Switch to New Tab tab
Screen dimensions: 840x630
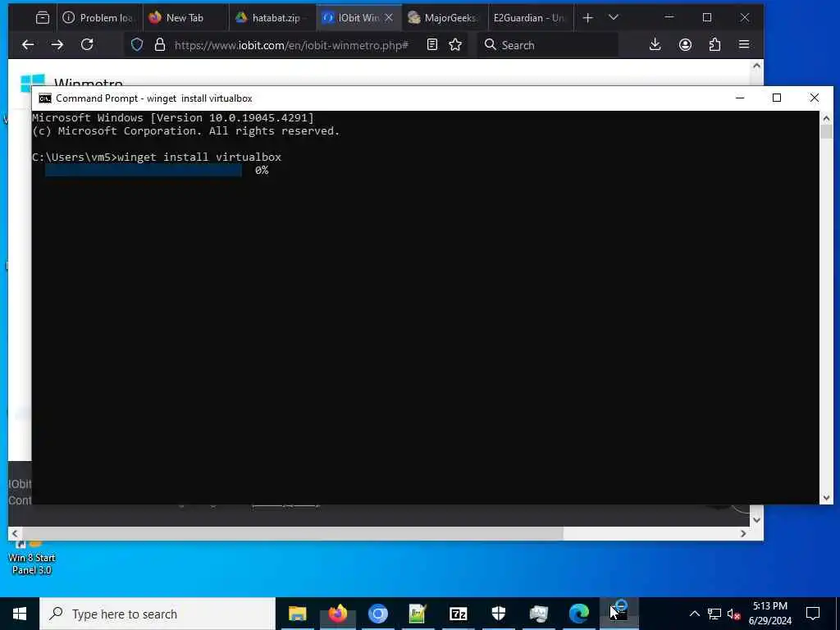click(185, 18)
